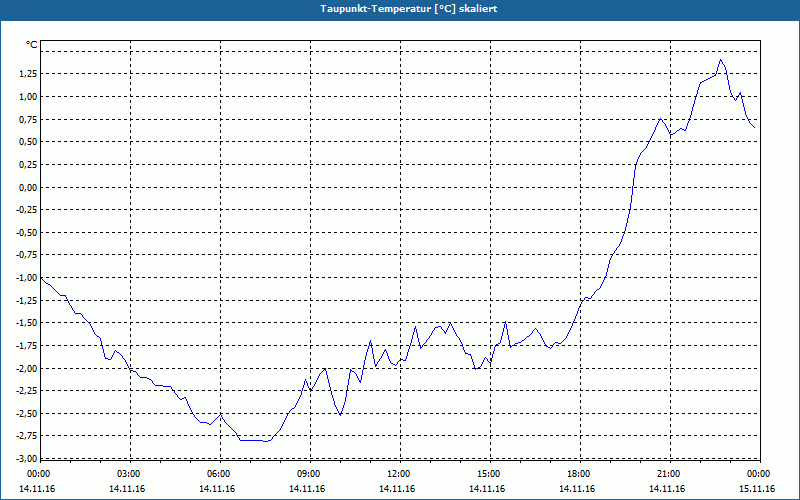Viewport: 800px width, 500px height.
Task: Click the curve's lowest point near -2,80
Action: click(265, 441)
